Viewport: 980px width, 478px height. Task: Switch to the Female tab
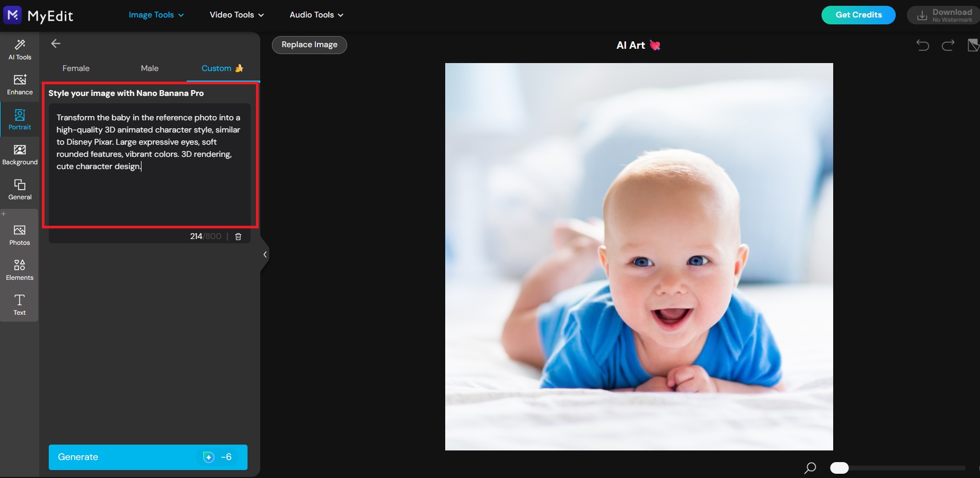pos(76,68)
